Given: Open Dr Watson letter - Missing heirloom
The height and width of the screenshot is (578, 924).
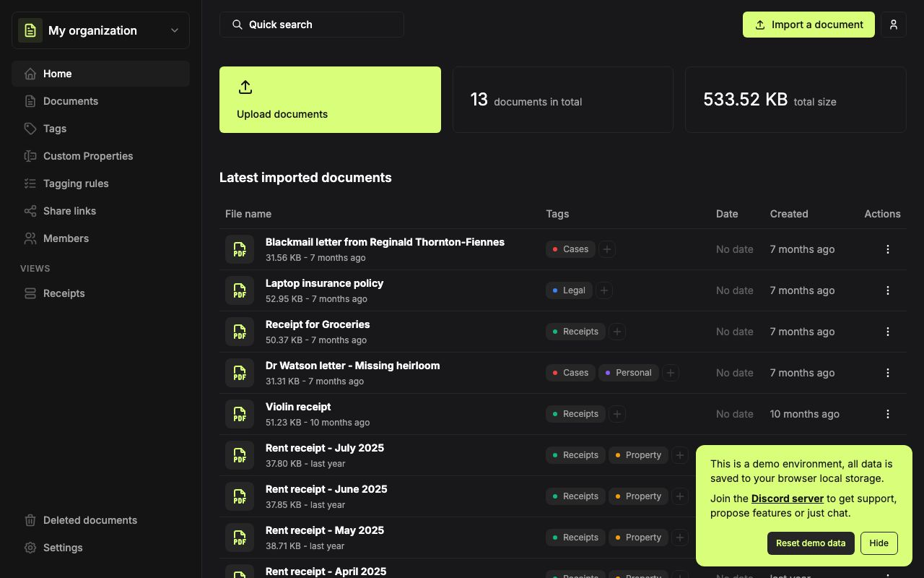Looking at the screenshot, I should 352,366.
